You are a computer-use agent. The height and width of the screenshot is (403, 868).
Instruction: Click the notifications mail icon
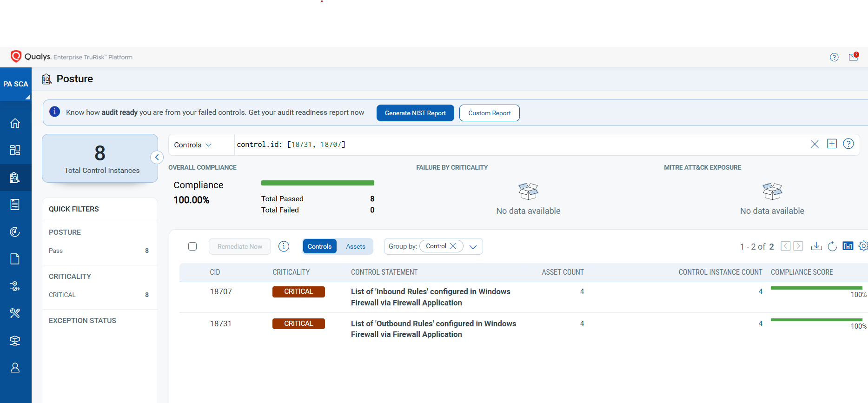click(853, 57)
